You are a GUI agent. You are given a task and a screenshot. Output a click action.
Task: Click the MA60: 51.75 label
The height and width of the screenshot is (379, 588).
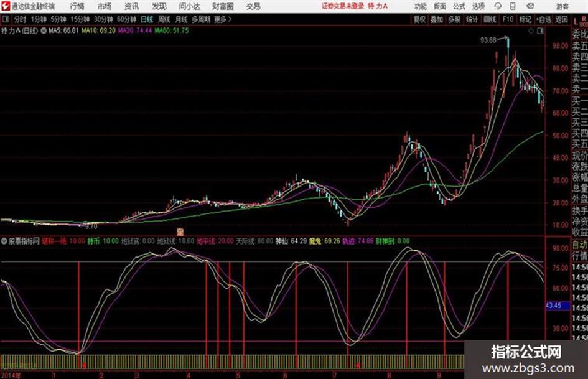[172, 30]
